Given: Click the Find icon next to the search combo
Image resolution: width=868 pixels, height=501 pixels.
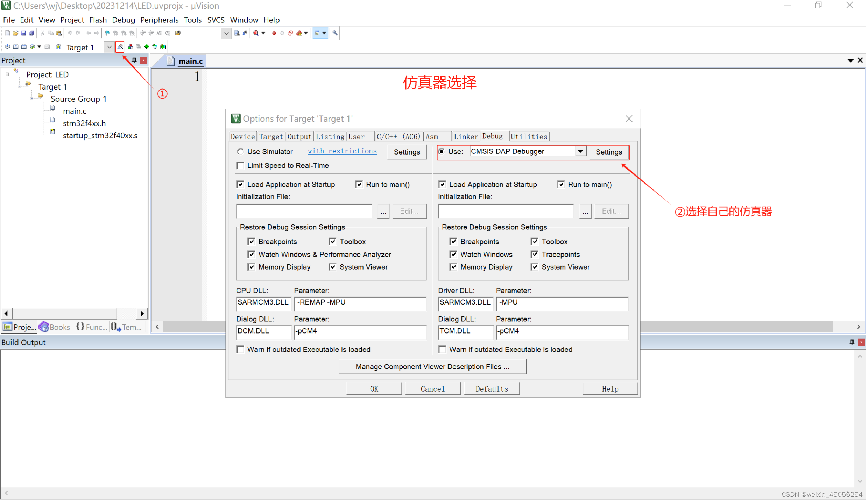Looking at the screenshot, I should [x=237, y=33].
